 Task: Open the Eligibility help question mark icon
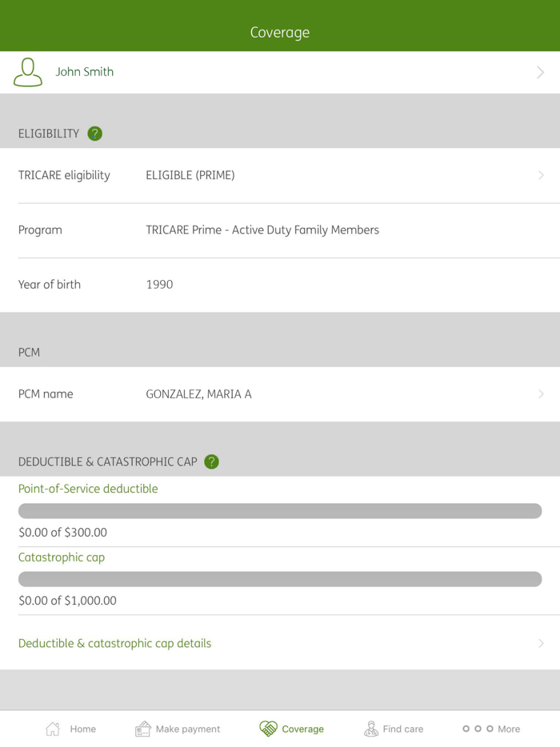[x=94, y=134]
